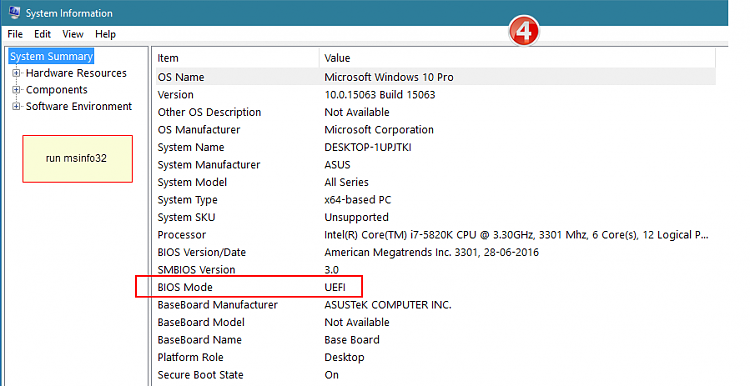
Task: Select the Secure Boot State row
Action: click(436, 375)
